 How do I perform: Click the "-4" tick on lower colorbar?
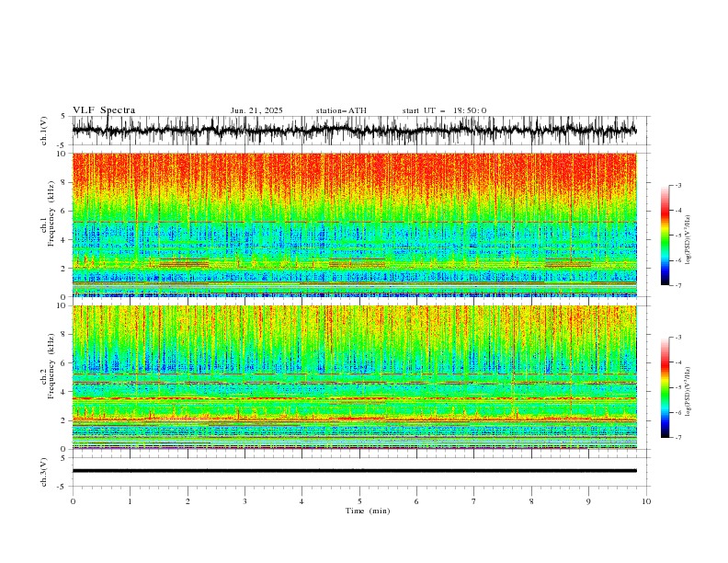coord(678,362)
